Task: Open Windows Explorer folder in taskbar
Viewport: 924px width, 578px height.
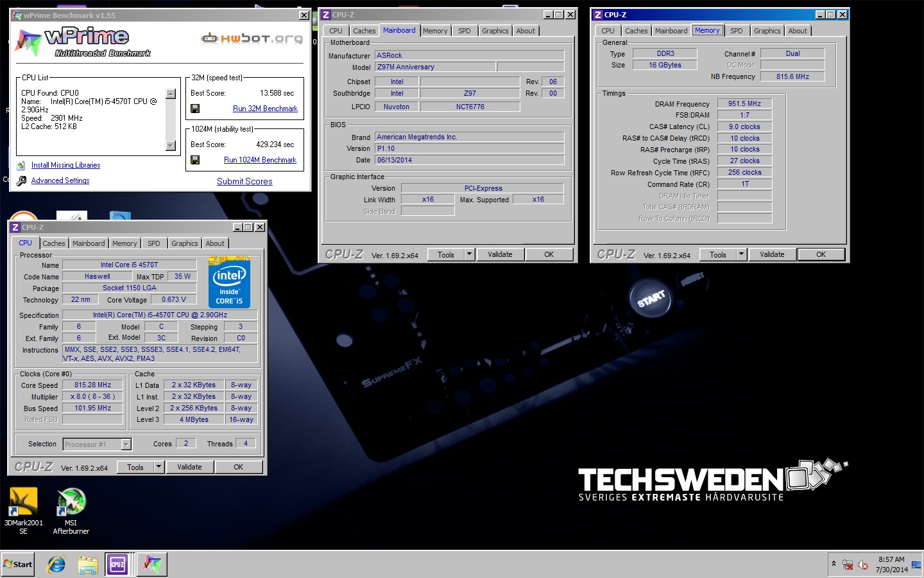Action: pyautogui.click(x=88, y=565)
